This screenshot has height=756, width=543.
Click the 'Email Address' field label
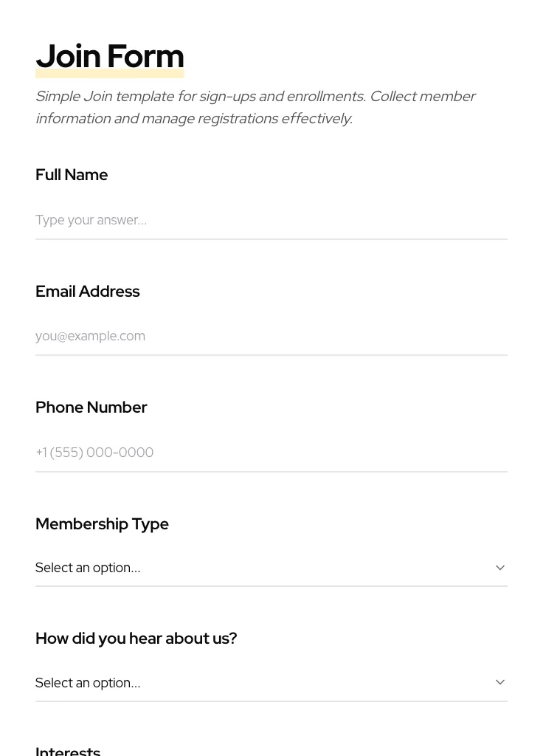point(87,292)
